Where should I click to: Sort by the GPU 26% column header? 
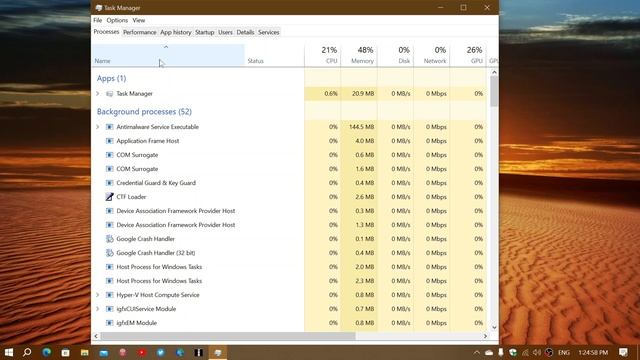pos(468,55)
